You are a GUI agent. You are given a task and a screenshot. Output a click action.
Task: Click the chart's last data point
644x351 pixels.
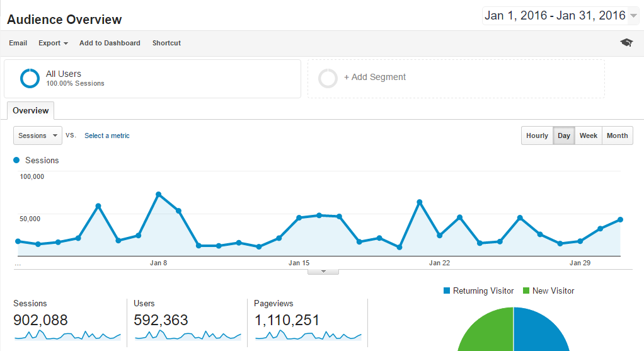tap(620, 220)
